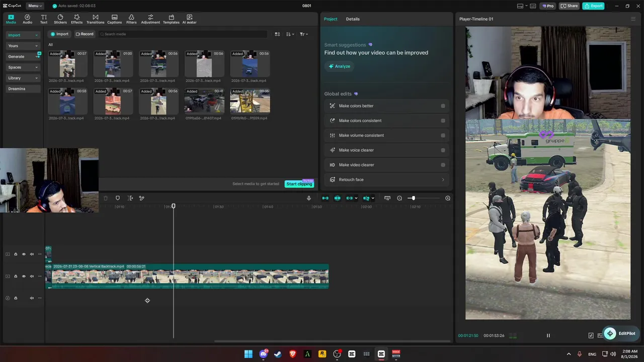Open the Effects panel

pyautogui.click(x=76, y=19)
